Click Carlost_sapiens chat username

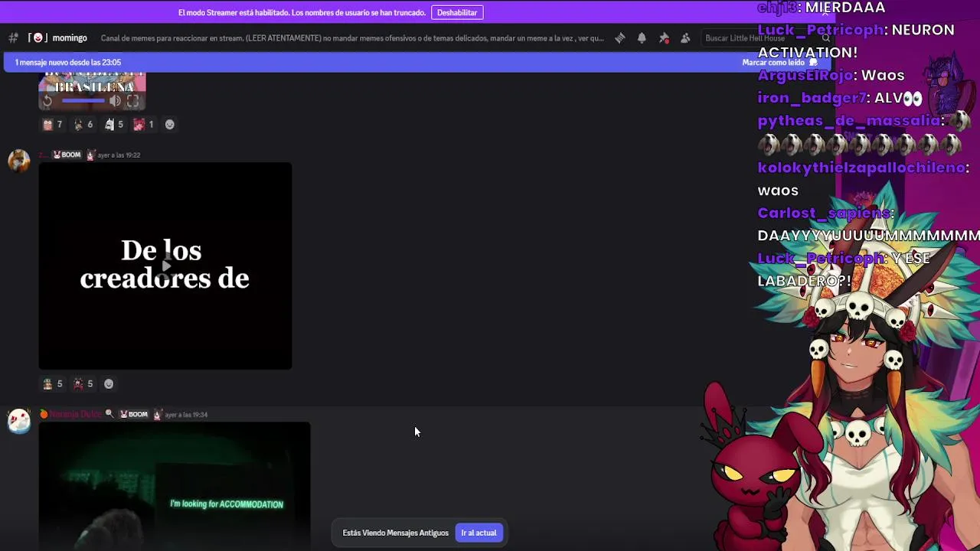coord(824,213)
